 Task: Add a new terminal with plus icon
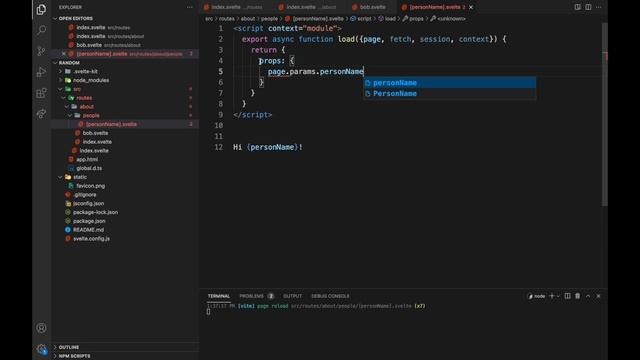(x=552, y=296)
